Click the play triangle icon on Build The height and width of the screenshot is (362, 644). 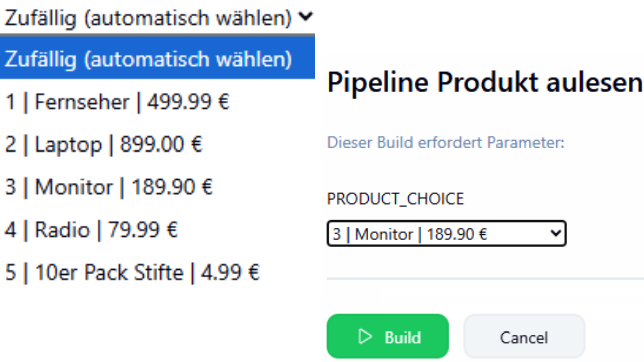[365, 337]
